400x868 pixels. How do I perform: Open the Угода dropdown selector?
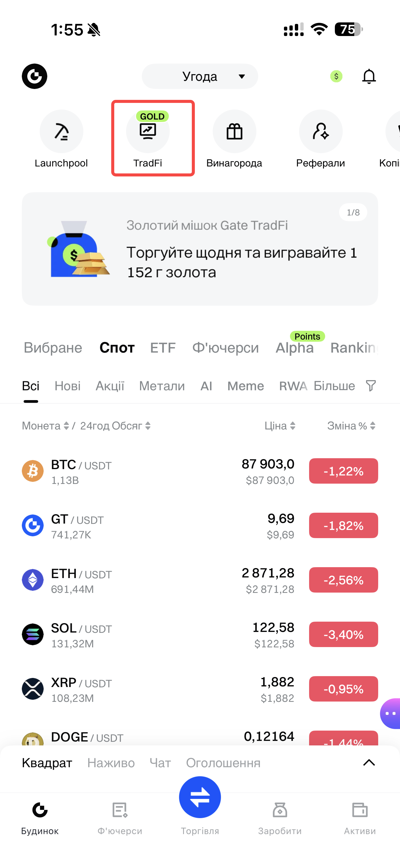[x=200, y=77]
